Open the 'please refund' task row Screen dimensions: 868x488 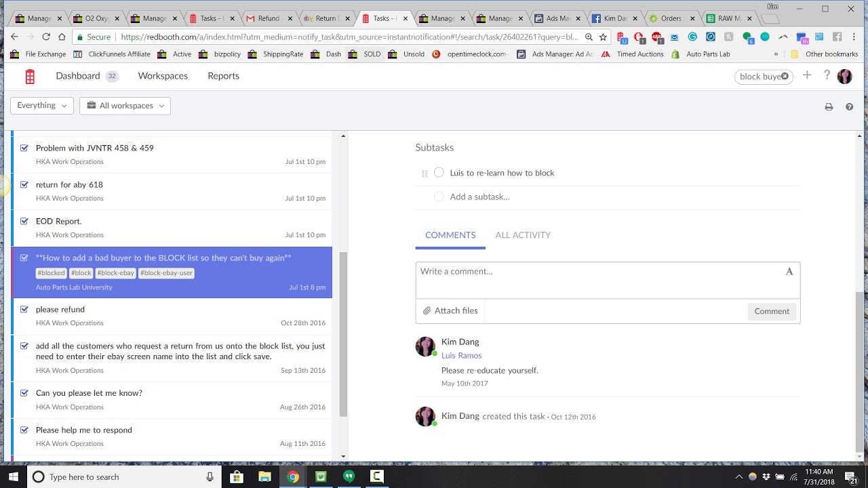[172, 316]
